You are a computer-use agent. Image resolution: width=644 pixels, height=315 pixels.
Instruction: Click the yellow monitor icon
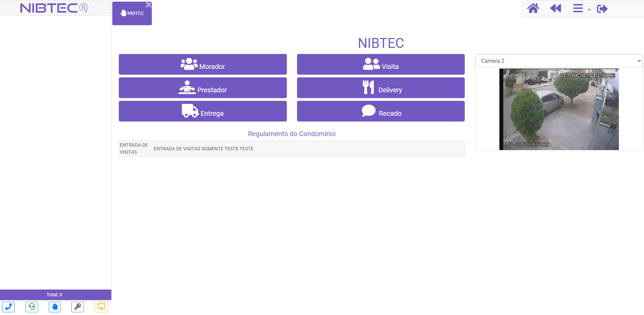(101, 307)
